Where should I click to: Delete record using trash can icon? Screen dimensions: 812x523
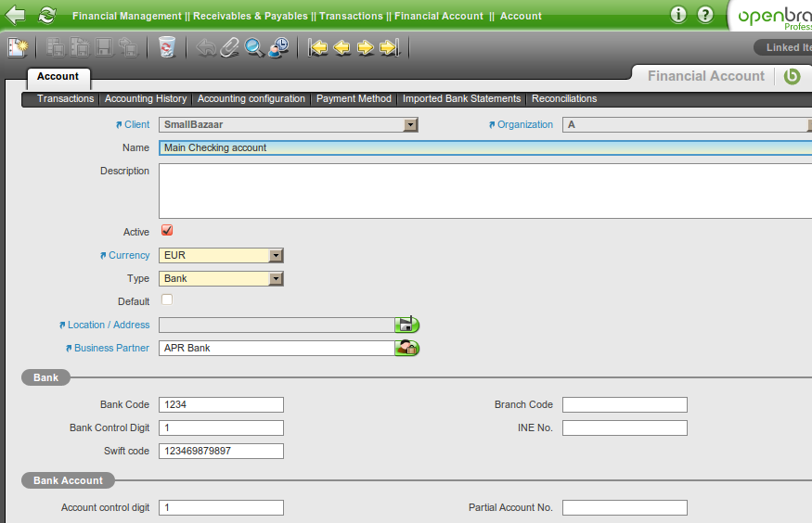click(x=167, y=47)
